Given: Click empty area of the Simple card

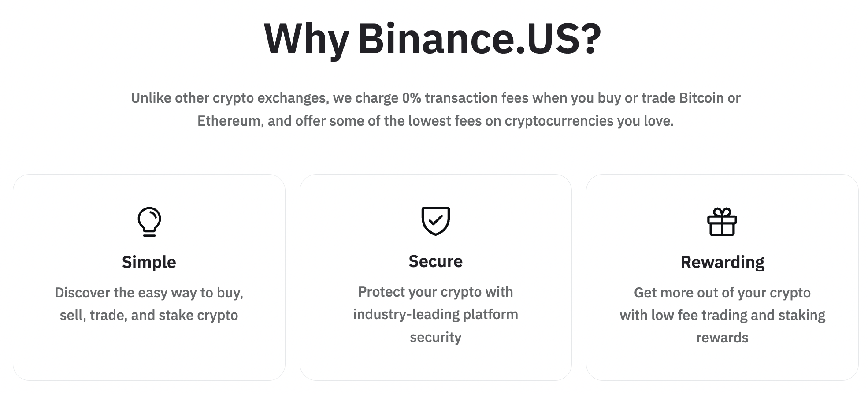Looking at the screenshot, I should 149,353.
